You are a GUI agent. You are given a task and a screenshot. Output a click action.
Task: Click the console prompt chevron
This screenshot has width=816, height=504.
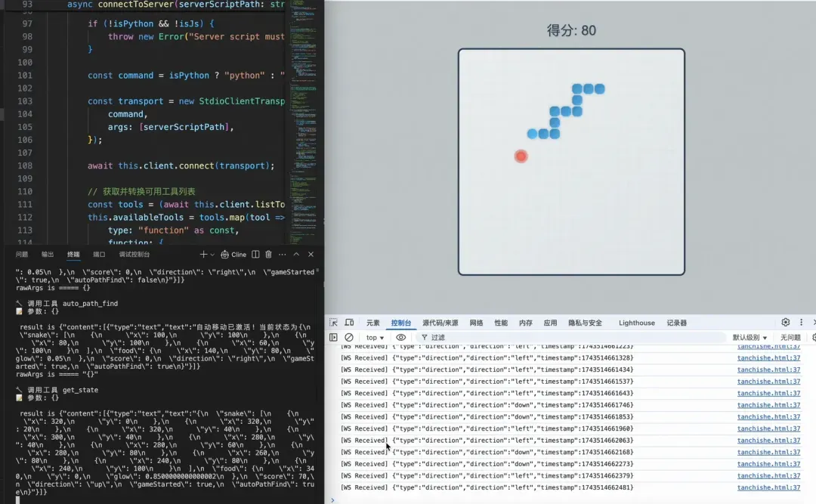tap(332, 500)
